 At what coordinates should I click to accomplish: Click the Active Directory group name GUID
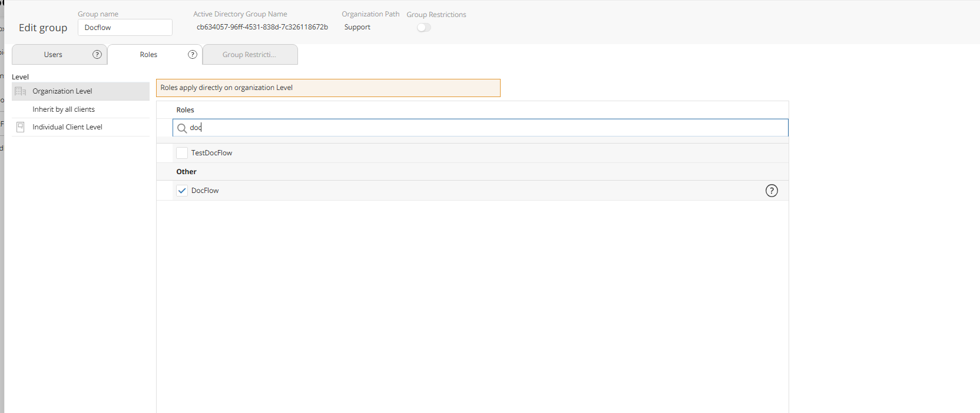click(262, 27)
